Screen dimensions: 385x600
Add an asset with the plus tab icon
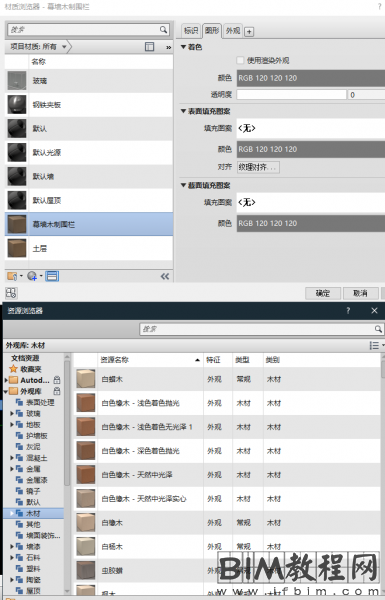point(249,32)
